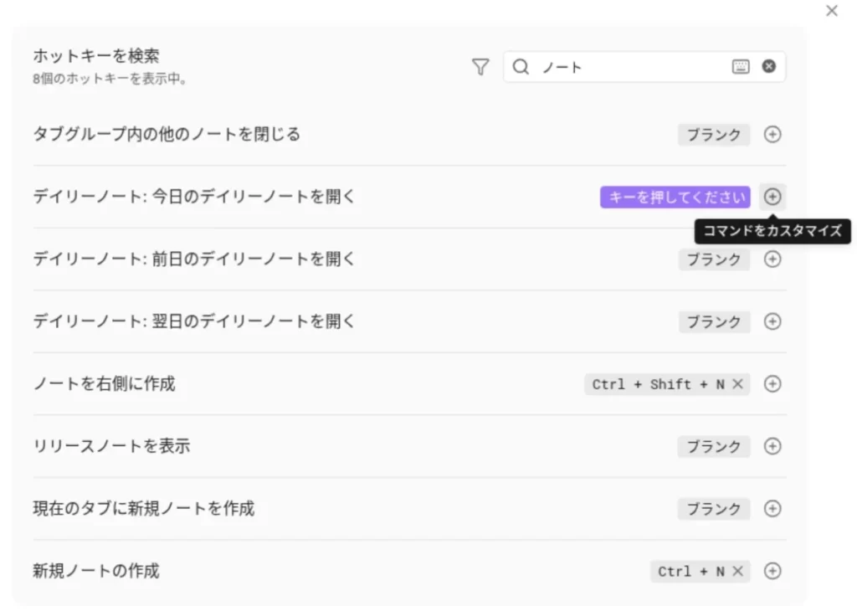Add a hotkey for タブグループ内の他のノートを閉じる
Image resolution: width=857 pixels, height=616 pixels.
click(x=772, y=134)
